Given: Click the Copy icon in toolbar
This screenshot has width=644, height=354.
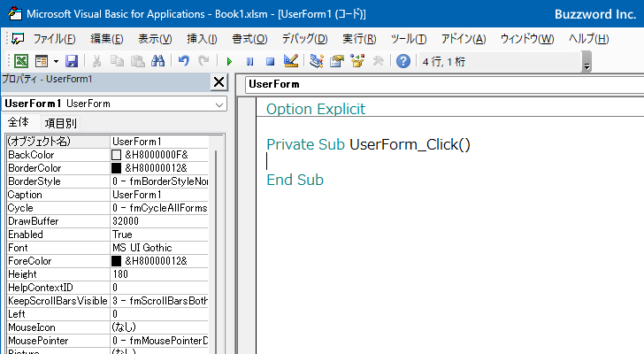Looking at the screenshot, I should click(117, 61).
